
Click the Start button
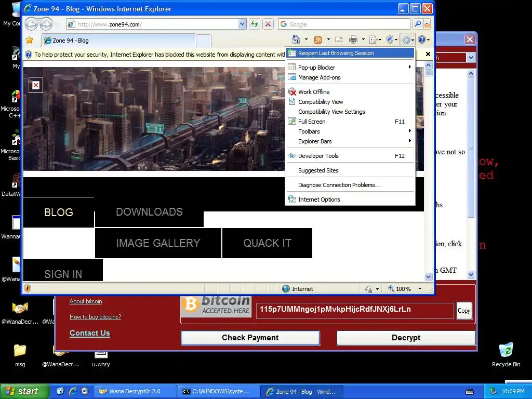click(24, 391)
